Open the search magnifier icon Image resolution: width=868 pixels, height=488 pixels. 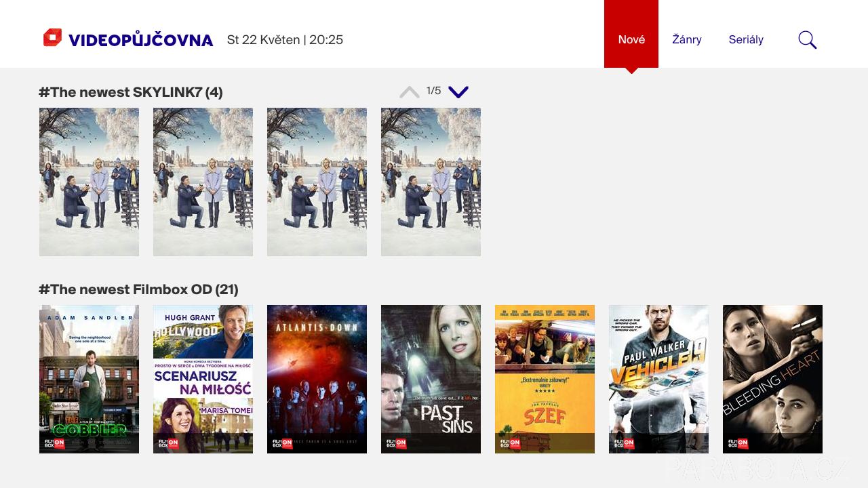[x=807, y=40]
